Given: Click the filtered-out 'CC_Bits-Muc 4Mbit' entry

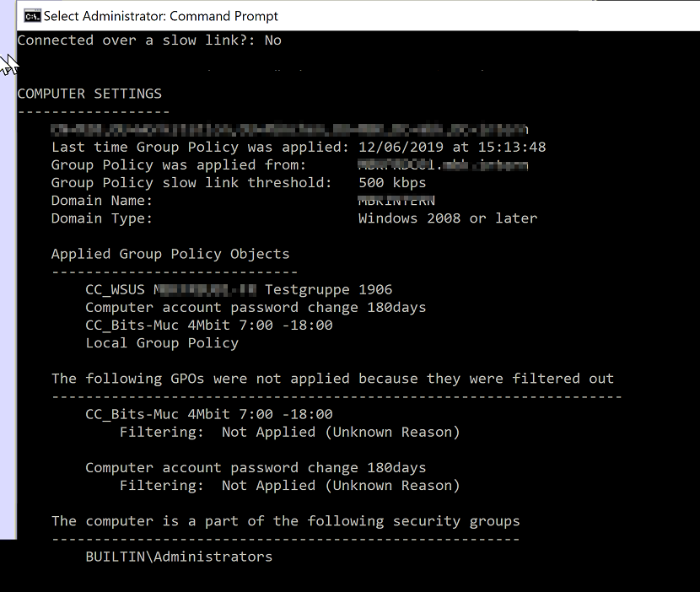Looking at the screenshot, I should click(x=209, y=414).
